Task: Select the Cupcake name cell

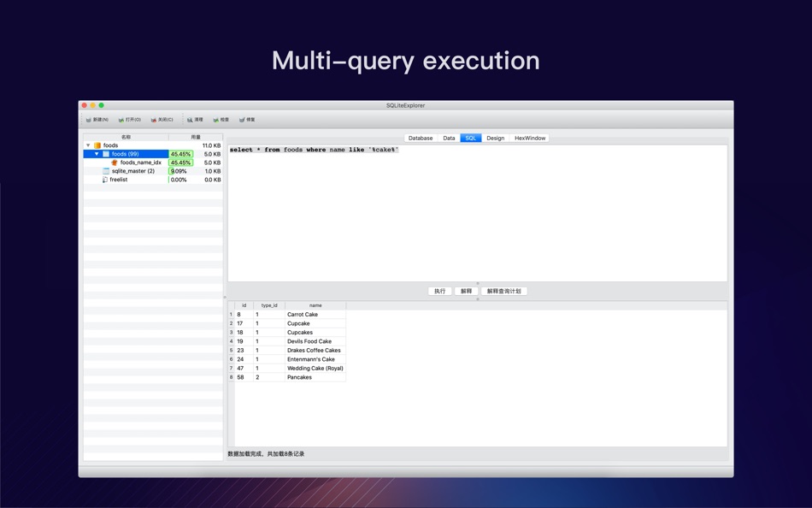Action: 315,323
